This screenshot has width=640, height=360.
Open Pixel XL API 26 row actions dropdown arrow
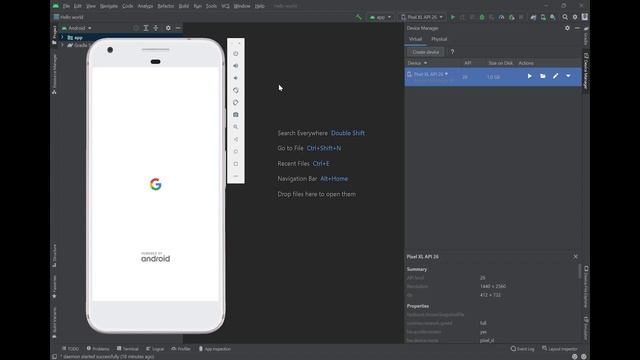point(568,76)
